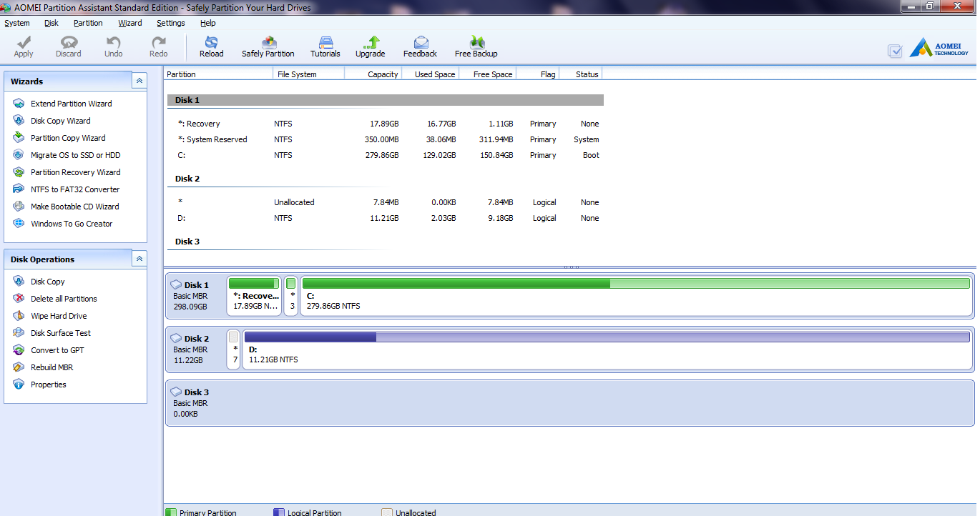Select Disk 2 unallocated block in disk map
Screen dimensions: 980x516
[x=233, y=349]
